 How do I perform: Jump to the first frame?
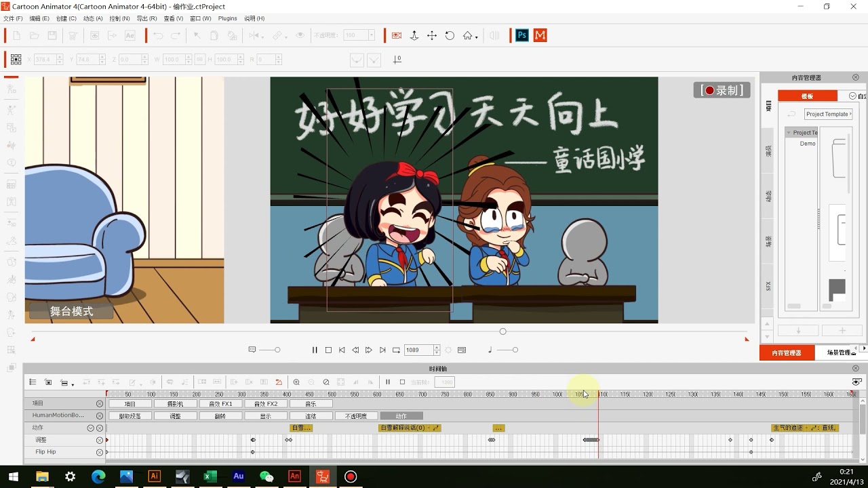coord(342,350)
